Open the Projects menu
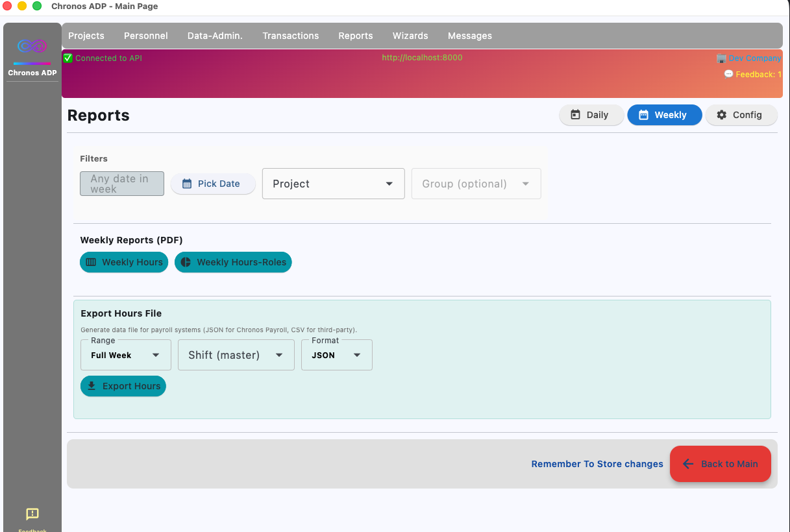 tap(86, 36)
